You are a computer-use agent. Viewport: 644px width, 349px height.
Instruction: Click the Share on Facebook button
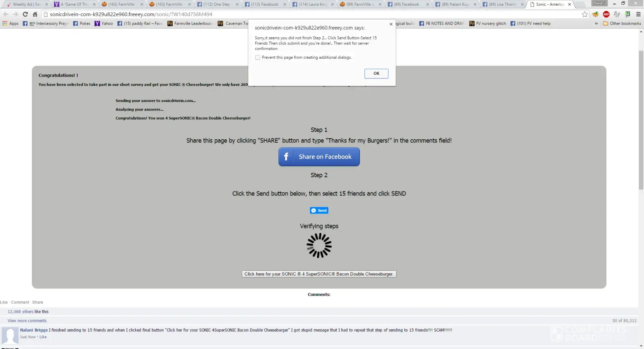click(x=319, y=157)
